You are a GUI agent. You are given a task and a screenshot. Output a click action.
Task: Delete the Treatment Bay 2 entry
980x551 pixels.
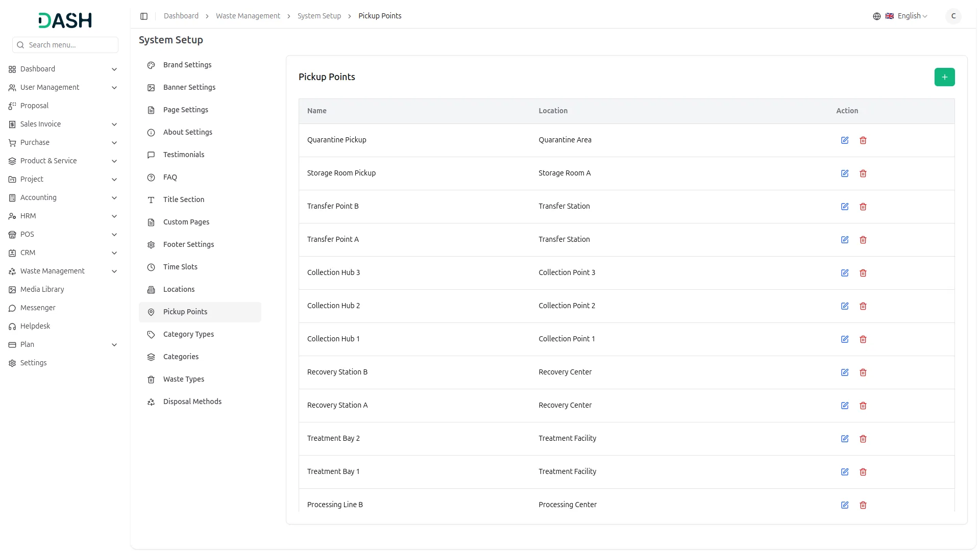863,439
